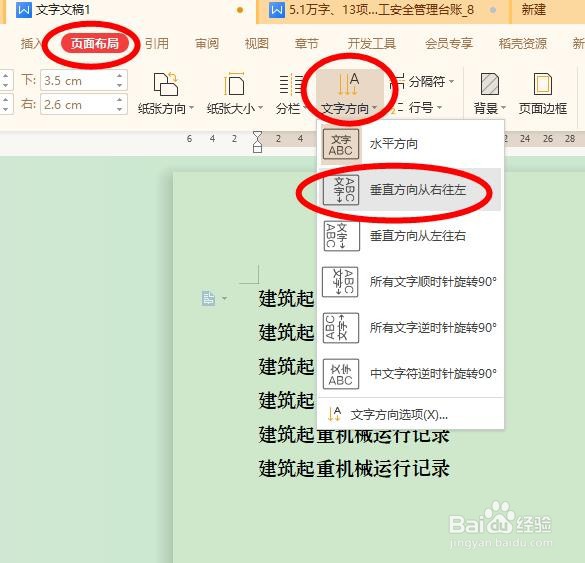Choose 水平方向 from the menu
585x563 pixels.
pyautogui.click(x=409, y=144)
